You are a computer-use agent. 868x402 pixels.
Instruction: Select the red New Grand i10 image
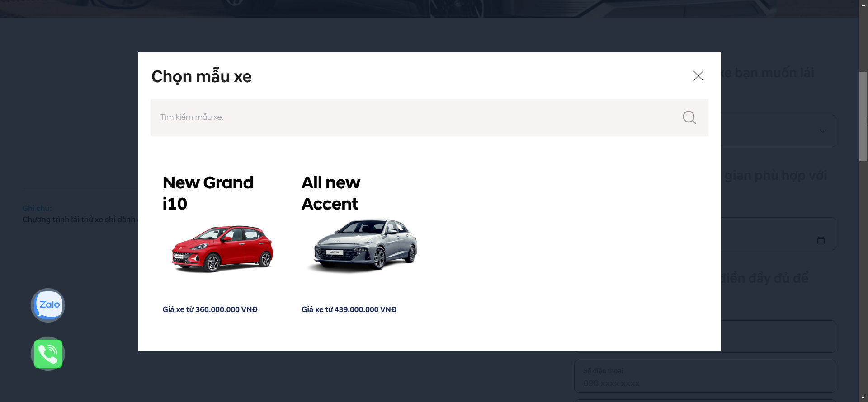coord(222,249)
